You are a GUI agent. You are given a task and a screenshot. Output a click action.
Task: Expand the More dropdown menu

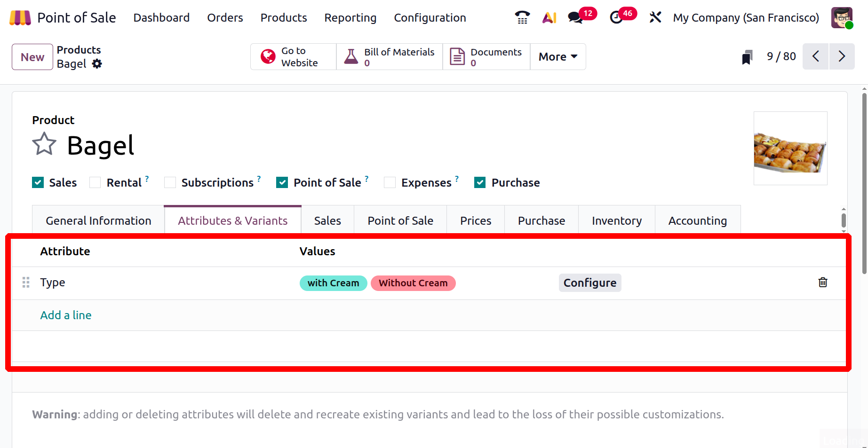(557, 57)
